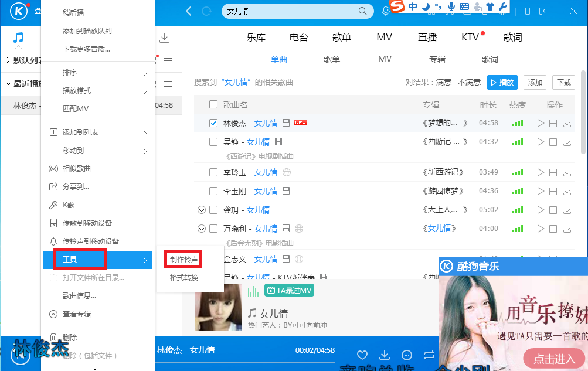Open MV icon next to 吴静 - 女儿情

point(278,142)
